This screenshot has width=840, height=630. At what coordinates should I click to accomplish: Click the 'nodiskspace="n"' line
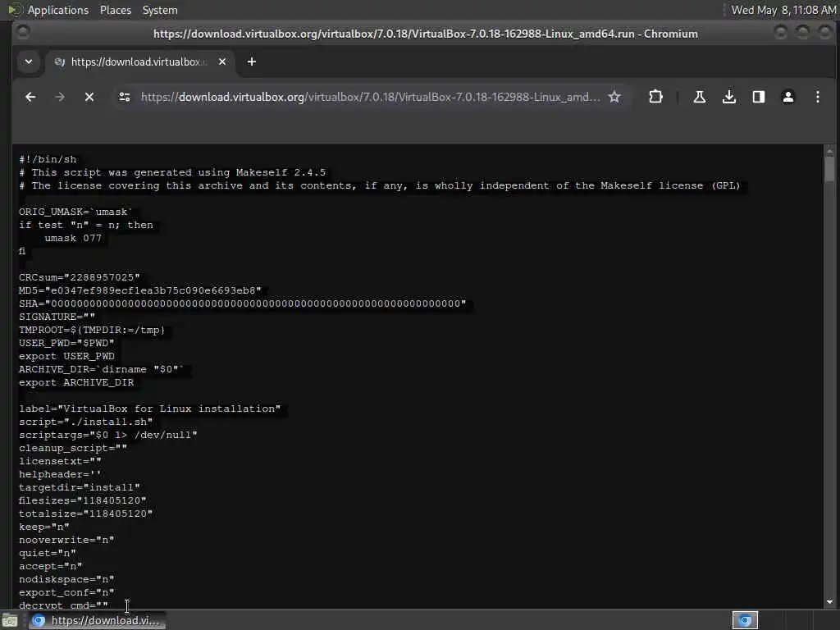point(66,579)
